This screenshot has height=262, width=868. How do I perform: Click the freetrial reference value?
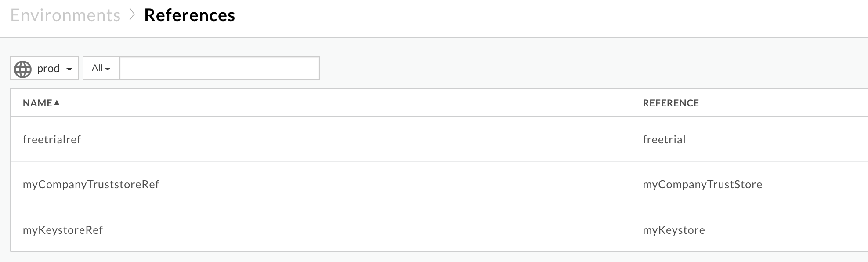pos(664,140)
